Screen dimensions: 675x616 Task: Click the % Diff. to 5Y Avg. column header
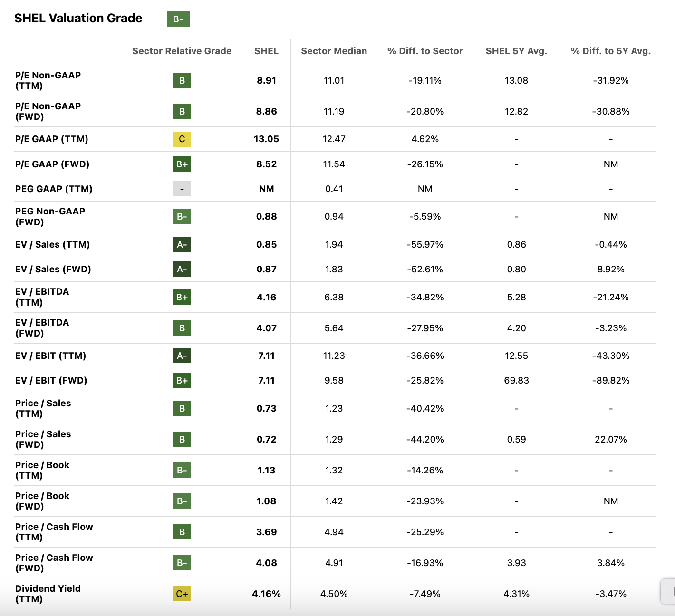tap(610, 51)
